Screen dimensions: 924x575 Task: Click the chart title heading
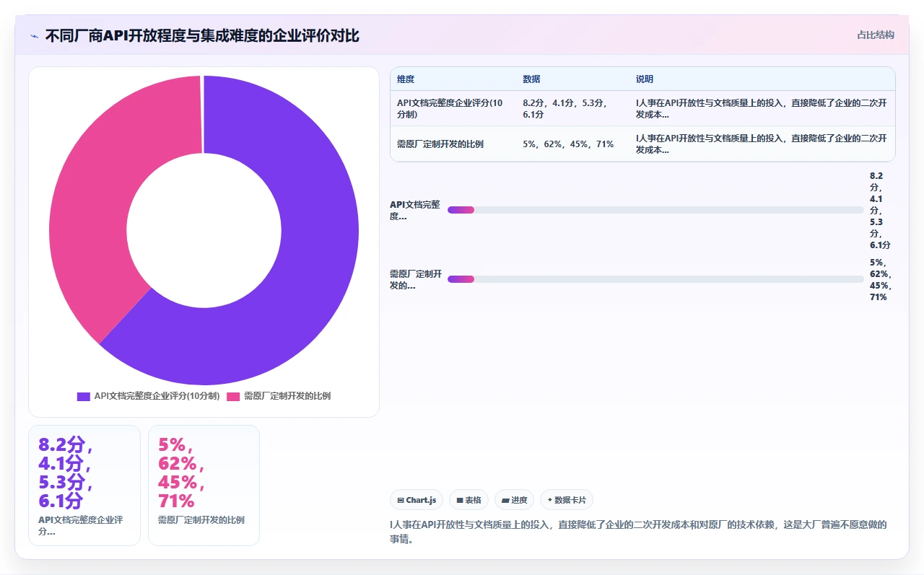click(x=202, y=35)
